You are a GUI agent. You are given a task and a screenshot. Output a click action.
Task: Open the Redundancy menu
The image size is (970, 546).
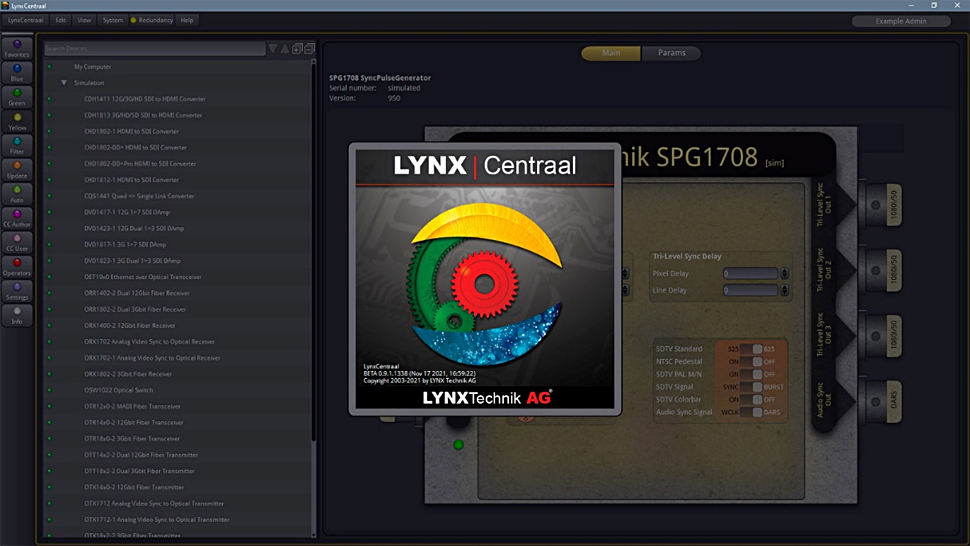[x=152, y=20]
